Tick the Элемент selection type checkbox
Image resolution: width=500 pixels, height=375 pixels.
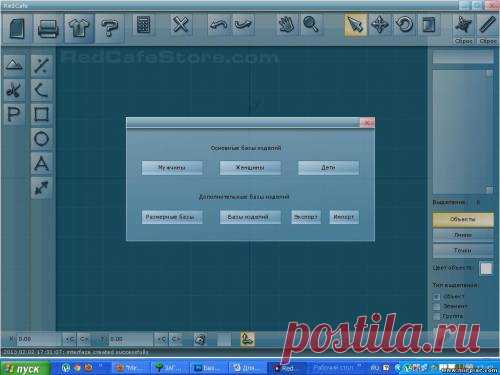(x=436, y=306)
